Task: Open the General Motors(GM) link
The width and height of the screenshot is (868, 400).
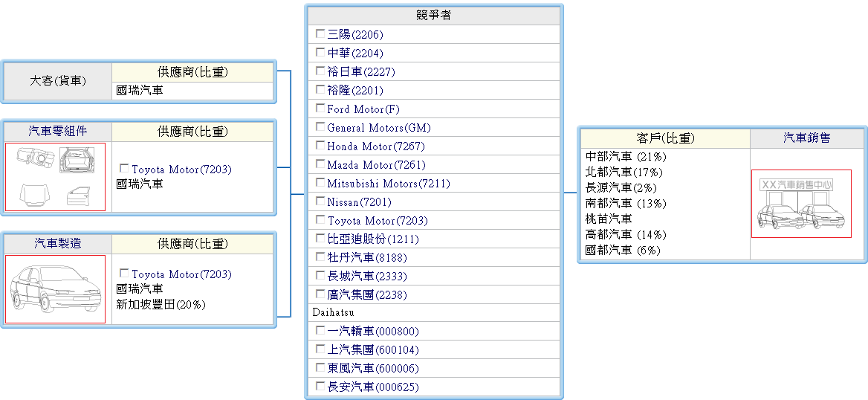Action: (379, 128)
